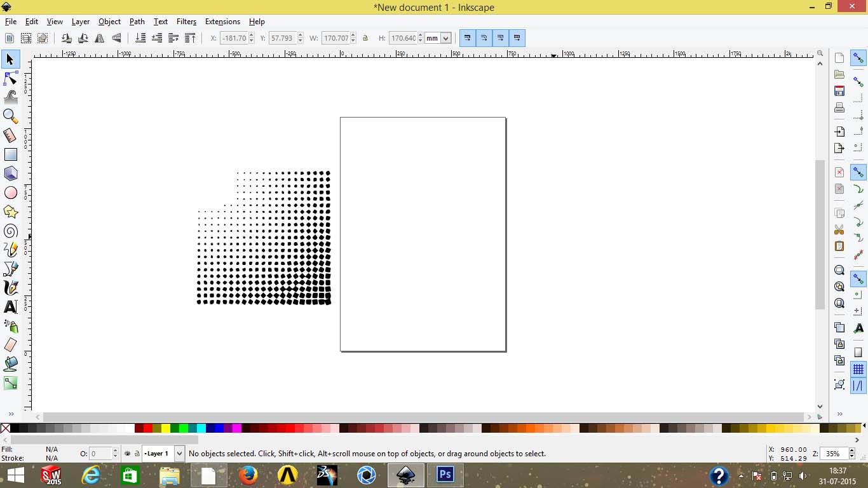Open the Path menu
Image resolution: width=868 pixels, height=488 pixels.
click(137, 22)
